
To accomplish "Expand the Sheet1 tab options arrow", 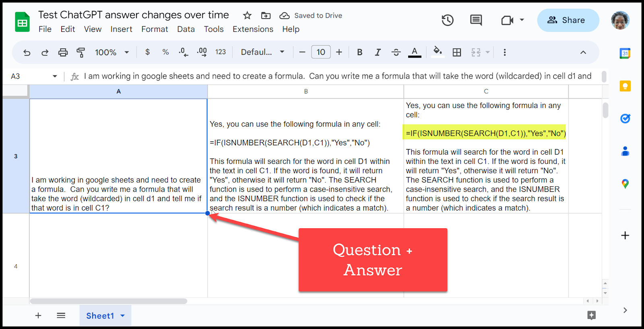I will (x=123, y=316).
